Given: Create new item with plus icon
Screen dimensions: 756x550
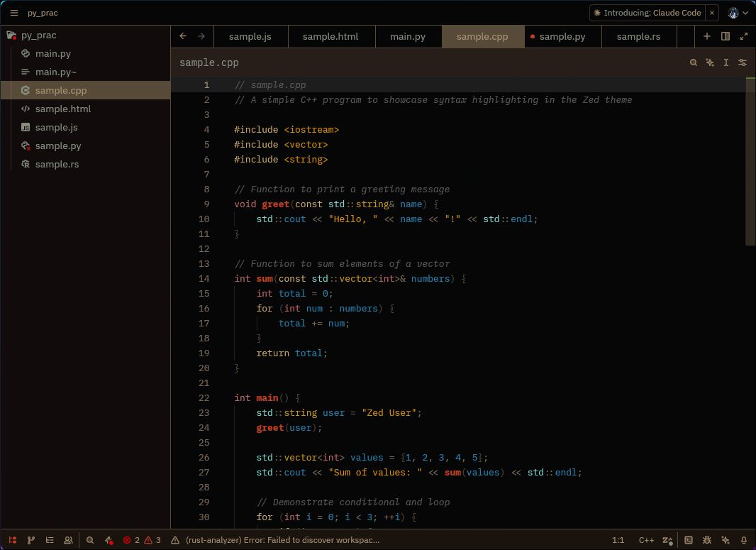Looking at the screenshot, I should [707, 36].
